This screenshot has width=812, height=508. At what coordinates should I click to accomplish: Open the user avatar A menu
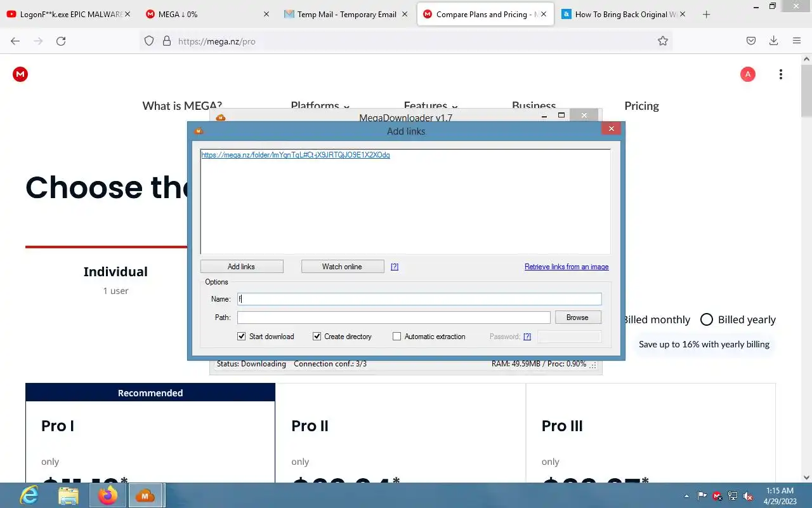(x=748, y=74)
